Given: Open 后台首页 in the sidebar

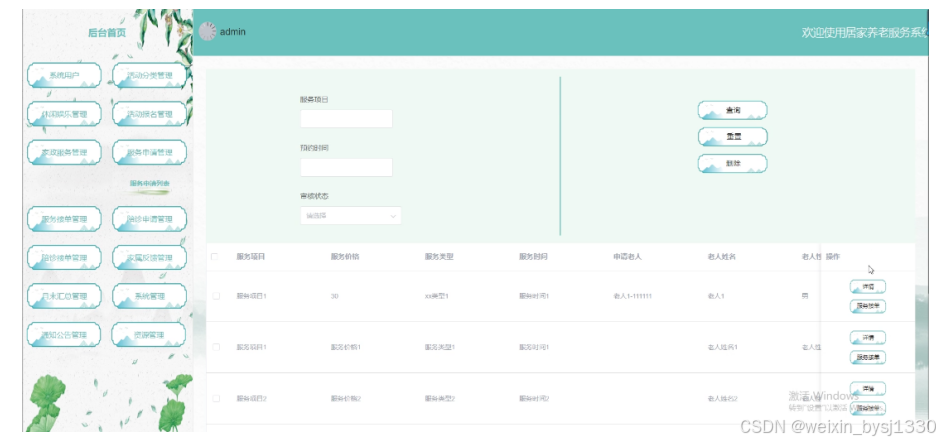Looking at the screenshot, I should pyautogui.click(x=107, y=33).
